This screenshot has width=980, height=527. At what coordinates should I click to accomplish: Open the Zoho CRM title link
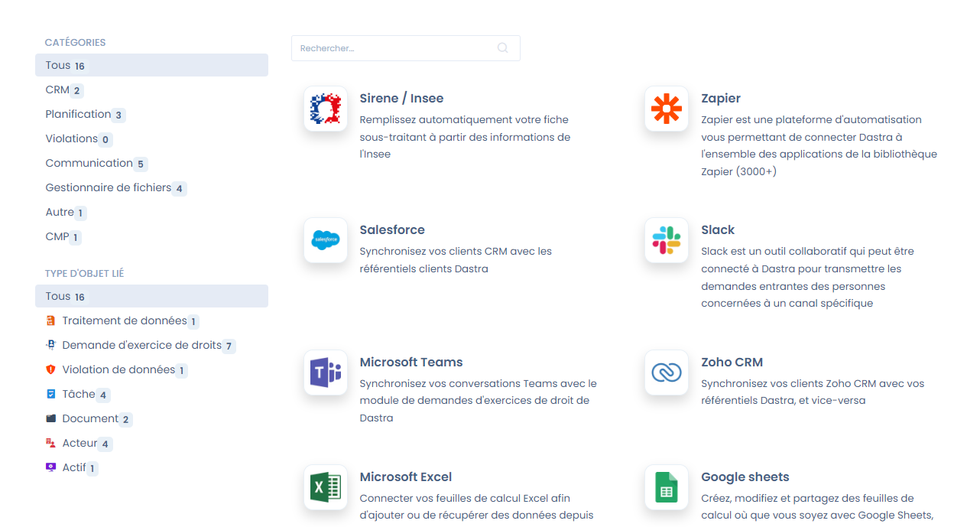pyautogui.click(x=732, y=362)
